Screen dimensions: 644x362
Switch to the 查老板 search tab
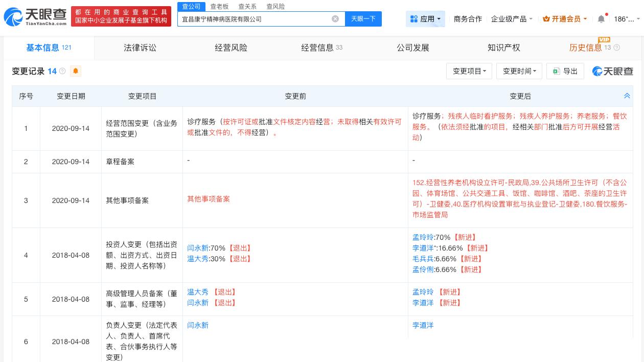(219, 6)
